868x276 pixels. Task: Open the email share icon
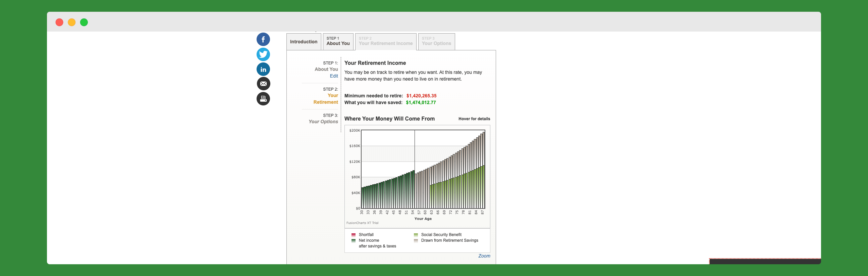263,84
